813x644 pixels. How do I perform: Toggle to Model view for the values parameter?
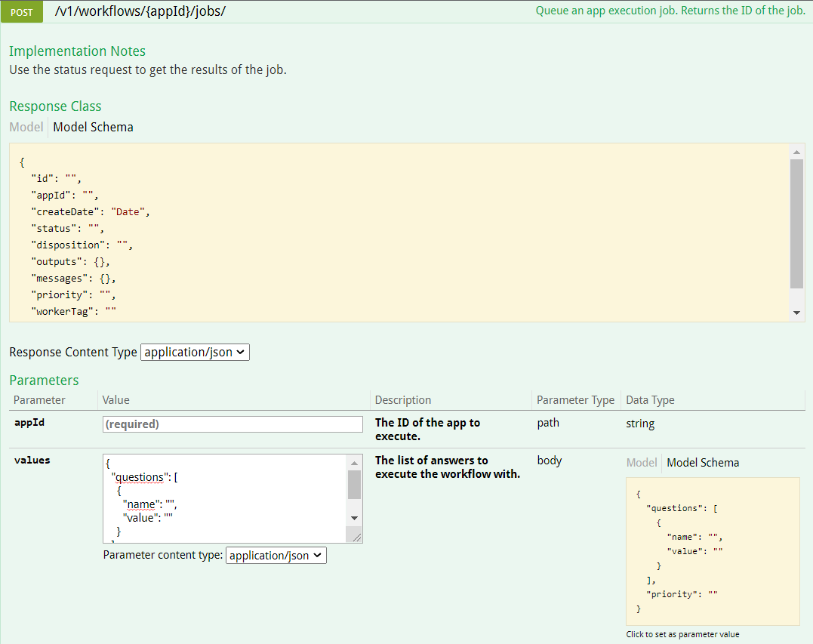point(641,462)
